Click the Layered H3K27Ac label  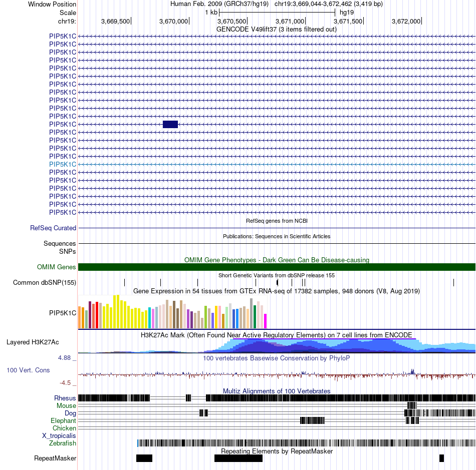click(x=33, y=342)
